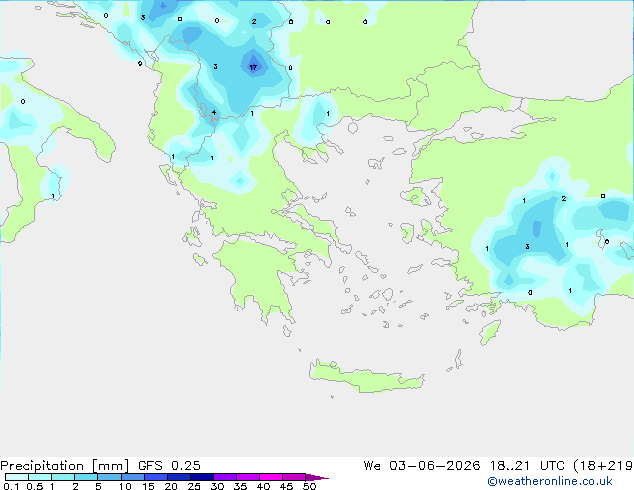Image resolution: width=634 pixels, height=490 pixels.
Task: Open the weatheronline.co.uk link
Action: click(x=550, y=481)
